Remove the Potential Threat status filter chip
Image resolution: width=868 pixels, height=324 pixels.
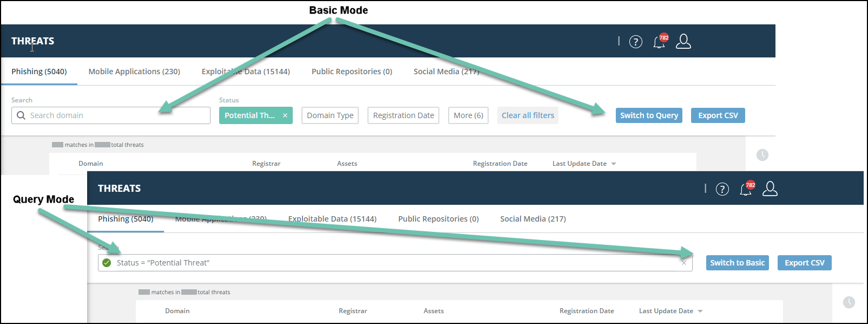coord(285,115)
